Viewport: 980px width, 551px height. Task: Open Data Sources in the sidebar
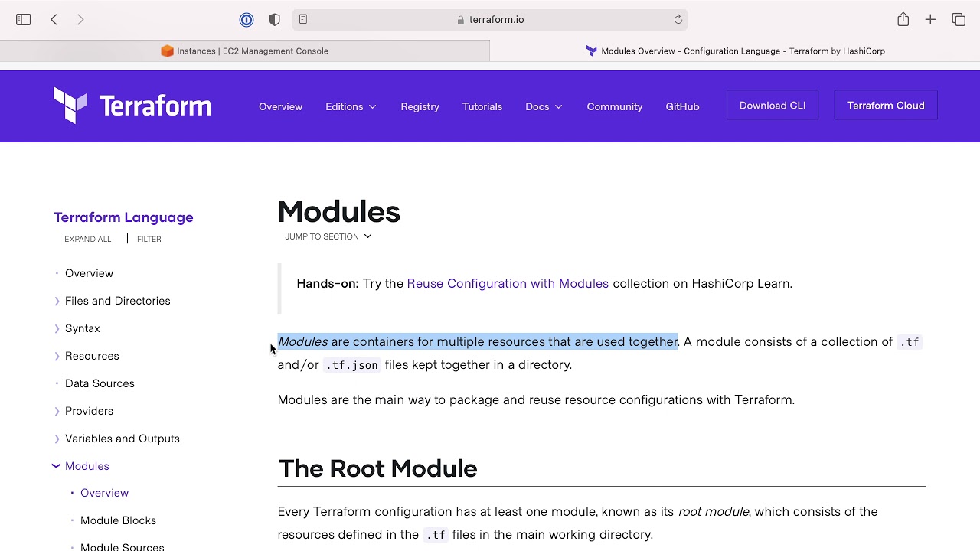coord(100,383)
